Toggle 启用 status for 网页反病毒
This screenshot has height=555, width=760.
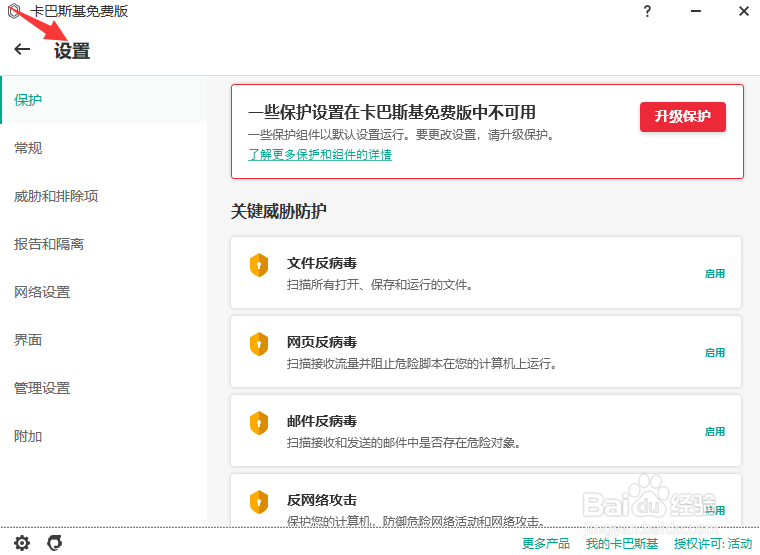click(714, 352)
